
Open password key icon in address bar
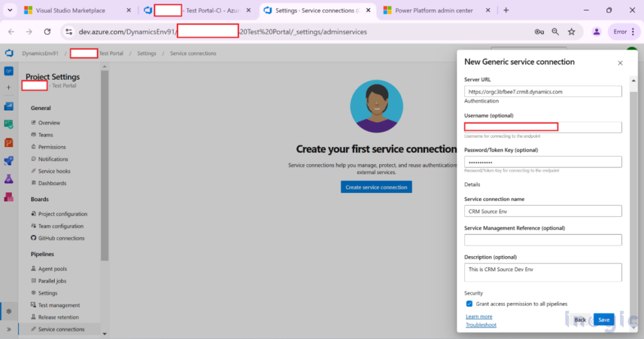click(539, 31)
